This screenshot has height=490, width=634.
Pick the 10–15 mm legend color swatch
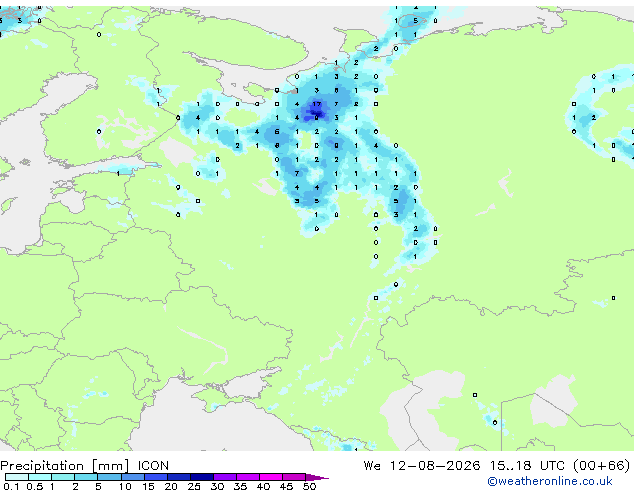(133, 477)
